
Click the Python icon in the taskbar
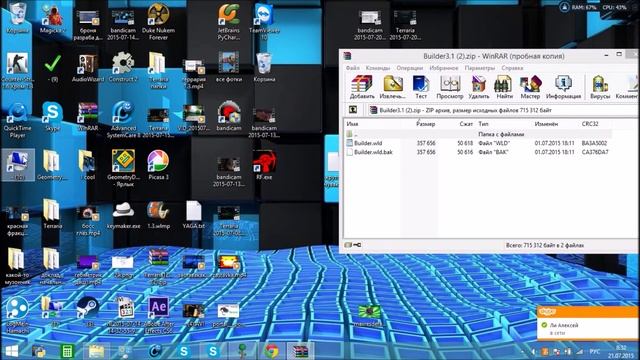tap(39, 351)
